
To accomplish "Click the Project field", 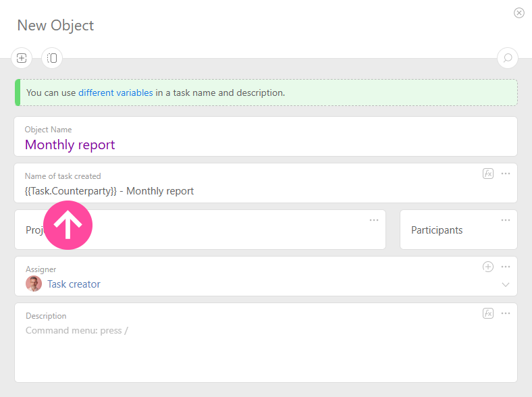I will pyautogui.click(x=203, y=230).
